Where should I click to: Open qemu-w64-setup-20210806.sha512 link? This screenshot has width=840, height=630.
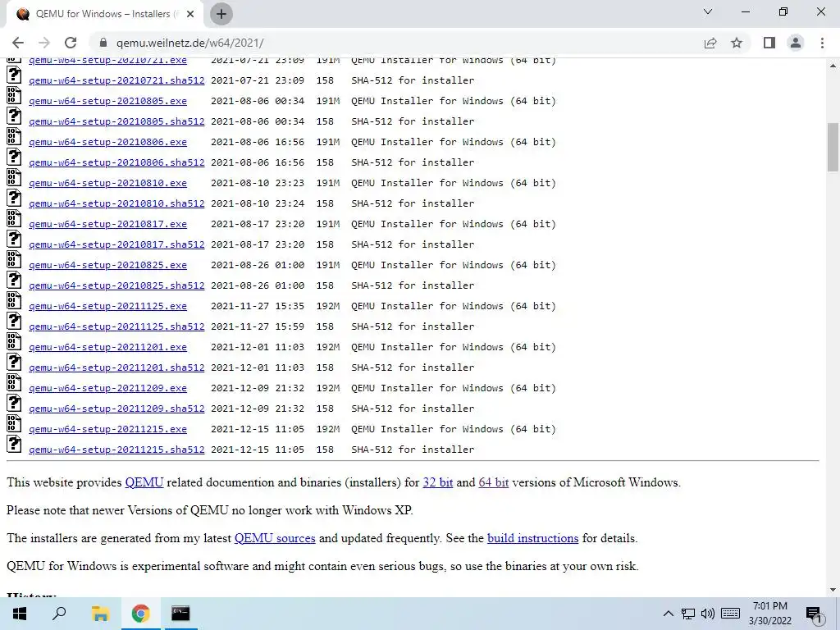[x=116, y=162]
